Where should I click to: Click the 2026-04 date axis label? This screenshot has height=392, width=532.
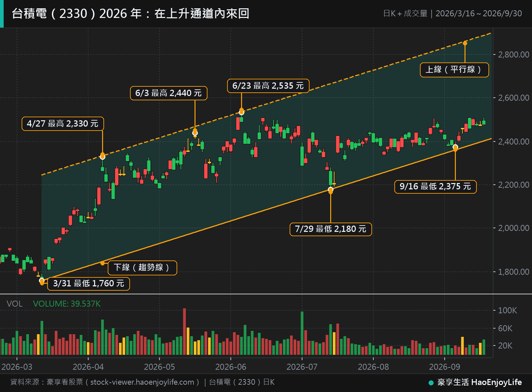[88, 367]
